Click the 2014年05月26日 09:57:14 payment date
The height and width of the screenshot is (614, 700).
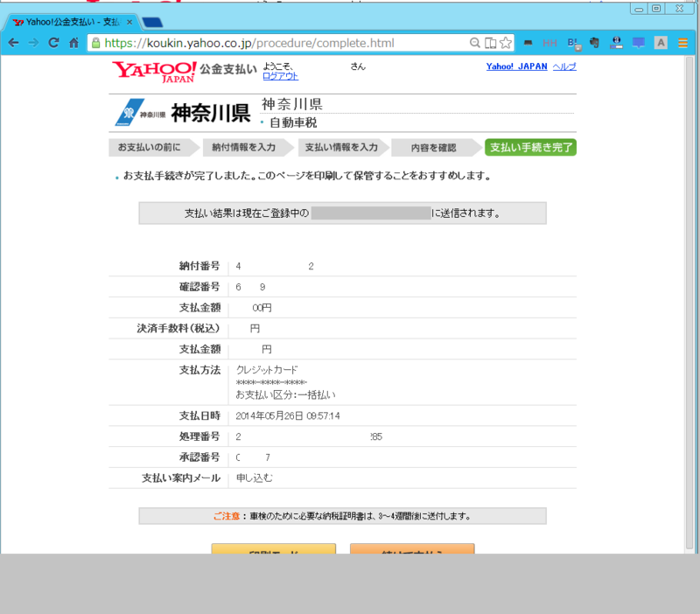[x=288, y=415]
